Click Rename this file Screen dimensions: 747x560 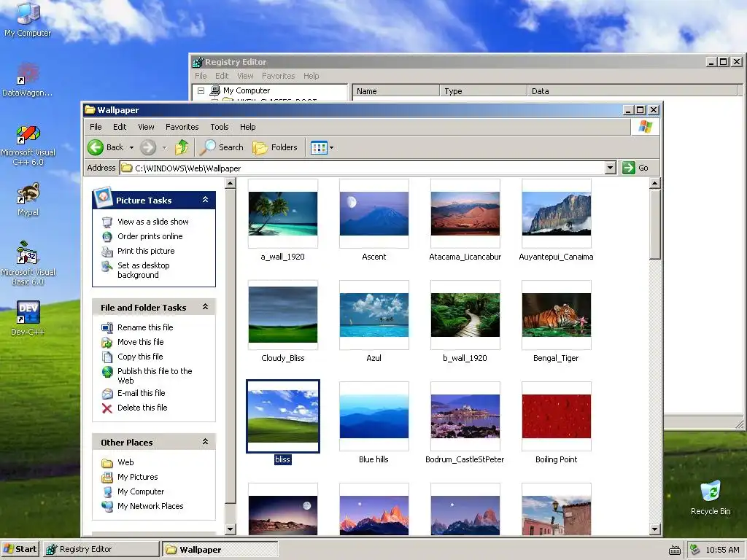pyautogui.click(x=145, y=327)
